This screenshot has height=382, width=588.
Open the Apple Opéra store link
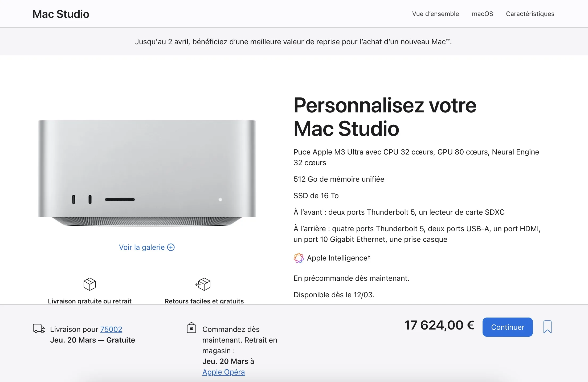pos(223,372)
